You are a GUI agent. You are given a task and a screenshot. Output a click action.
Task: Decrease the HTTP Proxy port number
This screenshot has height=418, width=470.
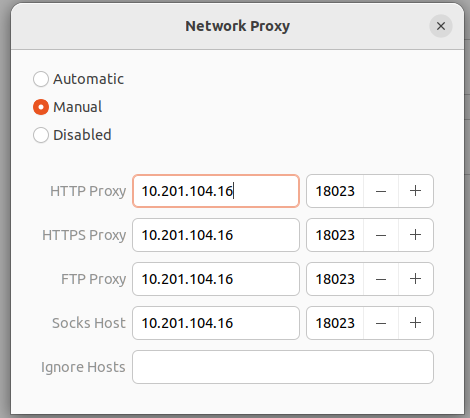pyautogui.click(x=381, y=191)
